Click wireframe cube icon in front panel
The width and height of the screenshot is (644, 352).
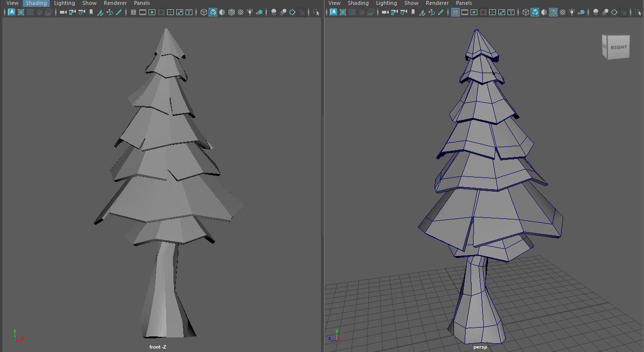click(x=204, y=12)
